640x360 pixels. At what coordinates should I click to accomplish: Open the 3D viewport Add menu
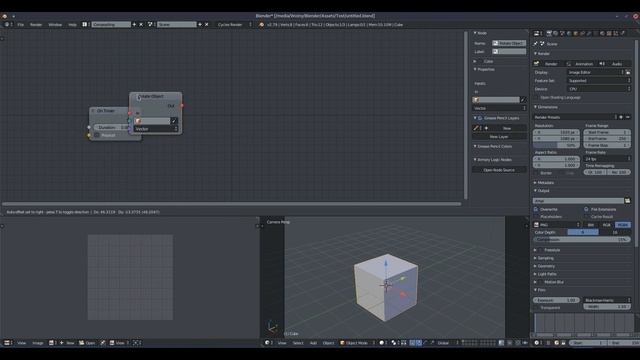(x=313, y=343)
